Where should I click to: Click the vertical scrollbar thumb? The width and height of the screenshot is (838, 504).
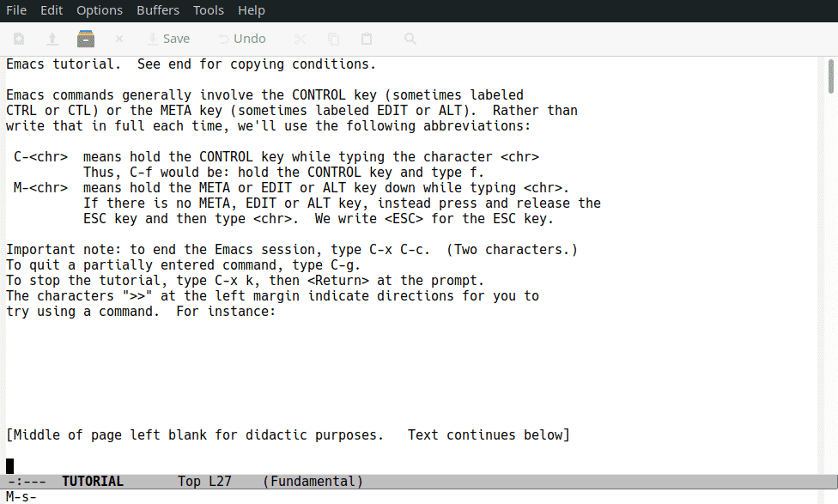(831, 76)
